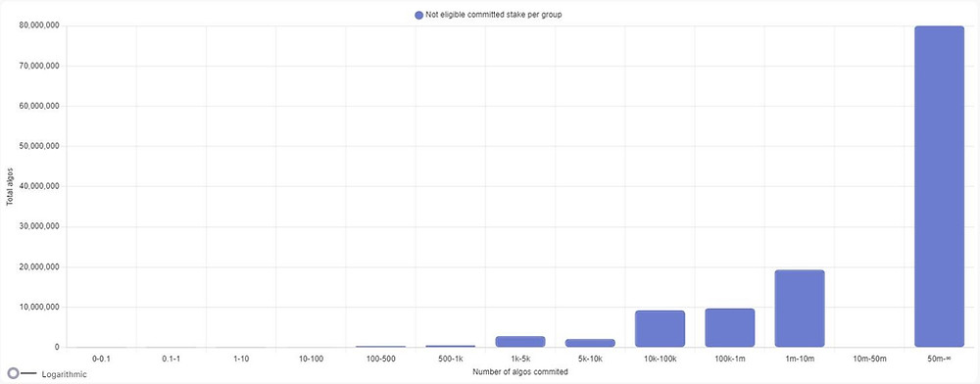This screenshot has height=384, width=980.
Task: Click the 100k-1m bar
Action: tap(730, 328)
